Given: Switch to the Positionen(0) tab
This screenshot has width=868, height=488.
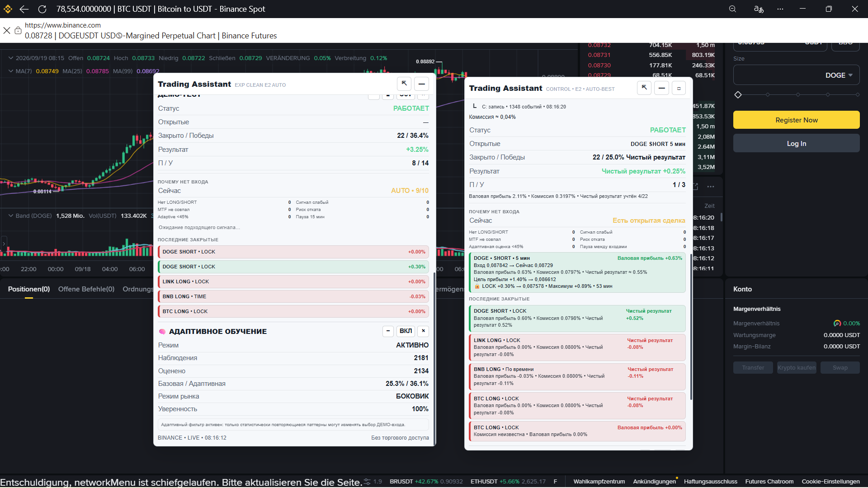Looking at the screenshot, I should pos(29,289).
